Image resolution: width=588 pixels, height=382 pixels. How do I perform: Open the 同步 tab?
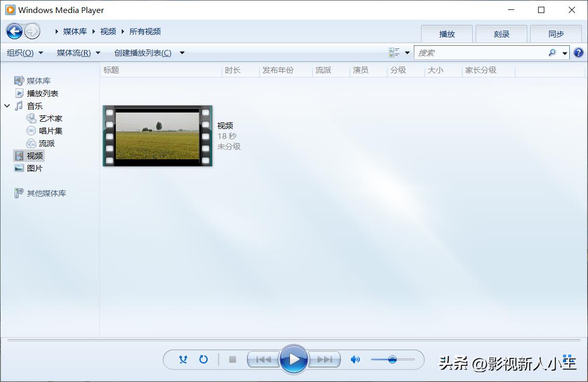[x=556, y=34]
